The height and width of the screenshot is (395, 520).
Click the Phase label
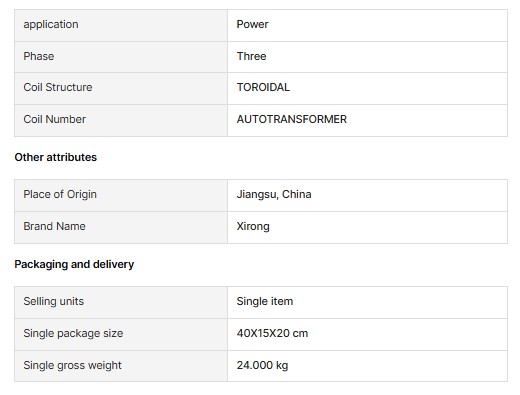pos(39,56)
